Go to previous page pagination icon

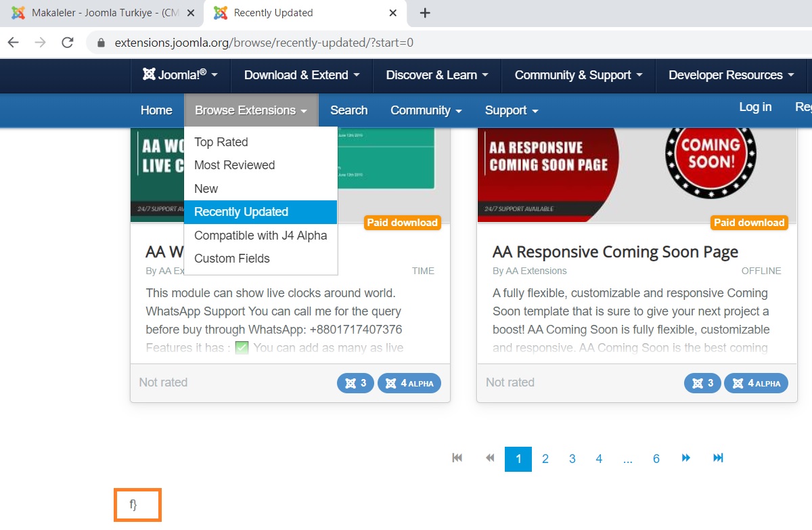490,458
